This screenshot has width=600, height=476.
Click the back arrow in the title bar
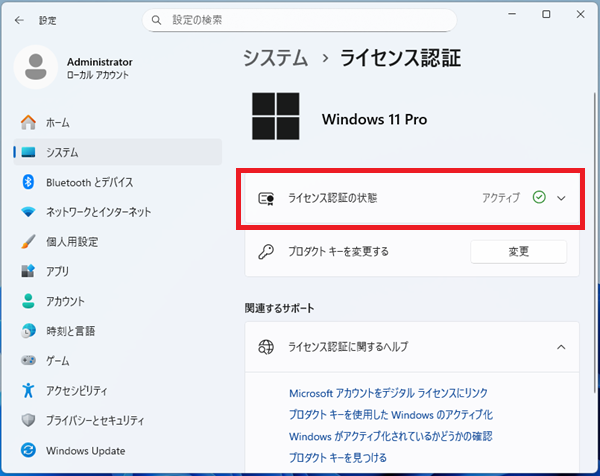coord(19,19)
